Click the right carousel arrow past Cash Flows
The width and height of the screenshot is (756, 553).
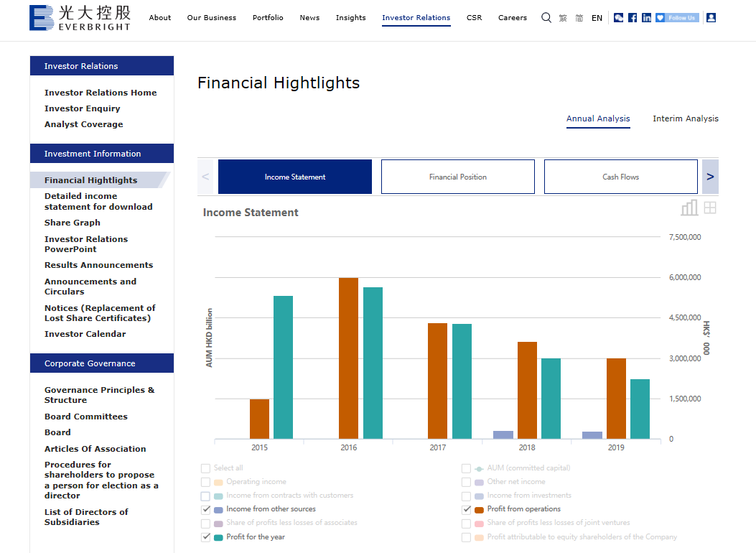click(x=710, y=176)
